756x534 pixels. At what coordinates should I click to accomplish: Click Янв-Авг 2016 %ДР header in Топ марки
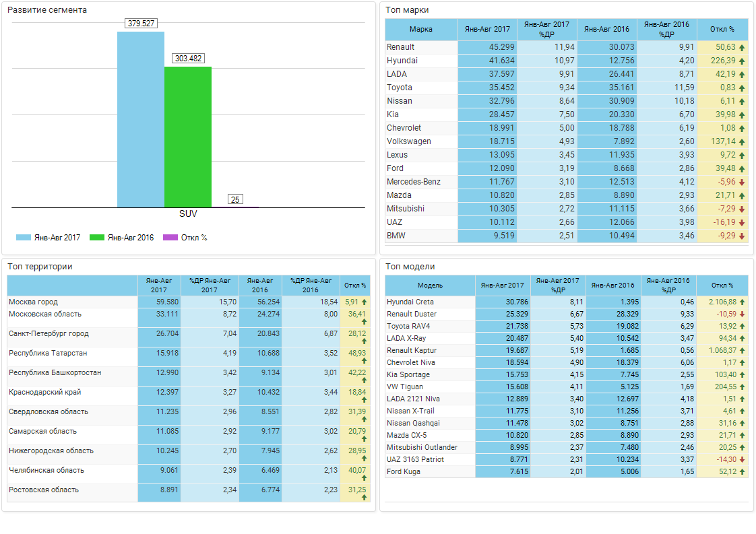click(x=667, y=30)
